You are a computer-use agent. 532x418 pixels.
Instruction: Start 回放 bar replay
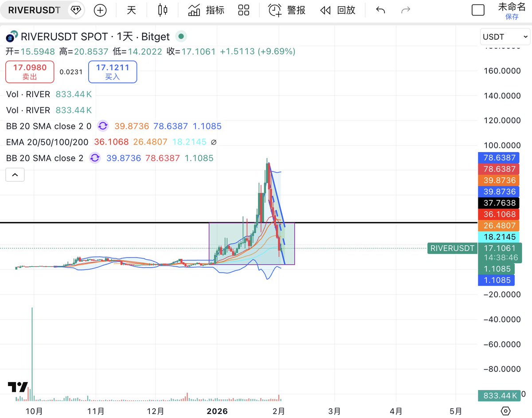click(x=338, y=10)
